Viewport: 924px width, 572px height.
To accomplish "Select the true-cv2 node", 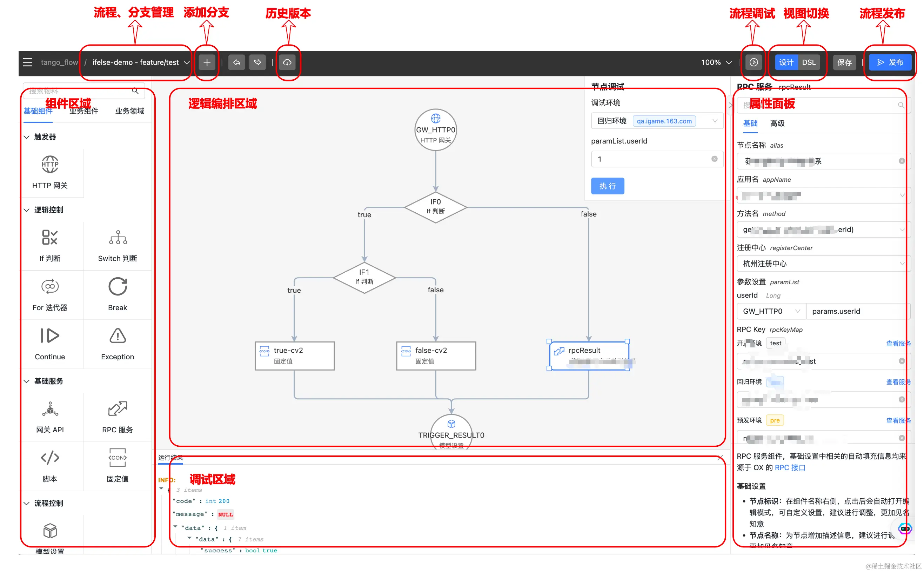I will [x=295, y=355].
